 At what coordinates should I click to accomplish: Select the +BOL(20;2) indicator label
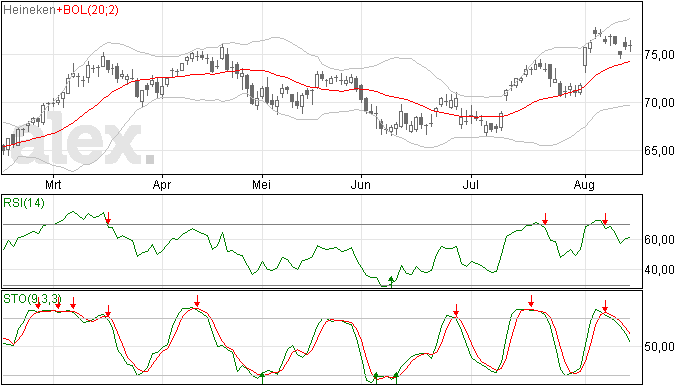88,10
